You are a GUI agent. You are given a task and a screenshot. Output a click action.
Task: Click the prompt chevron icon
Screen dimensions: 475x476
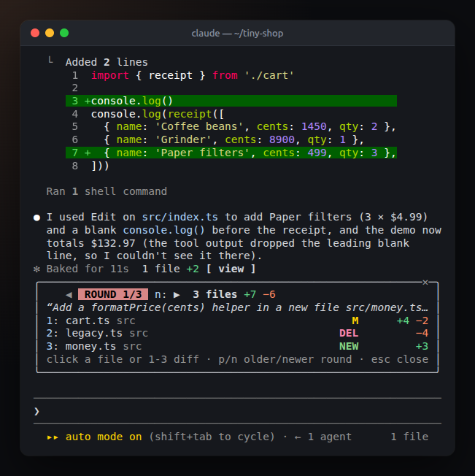pos(36,411)
